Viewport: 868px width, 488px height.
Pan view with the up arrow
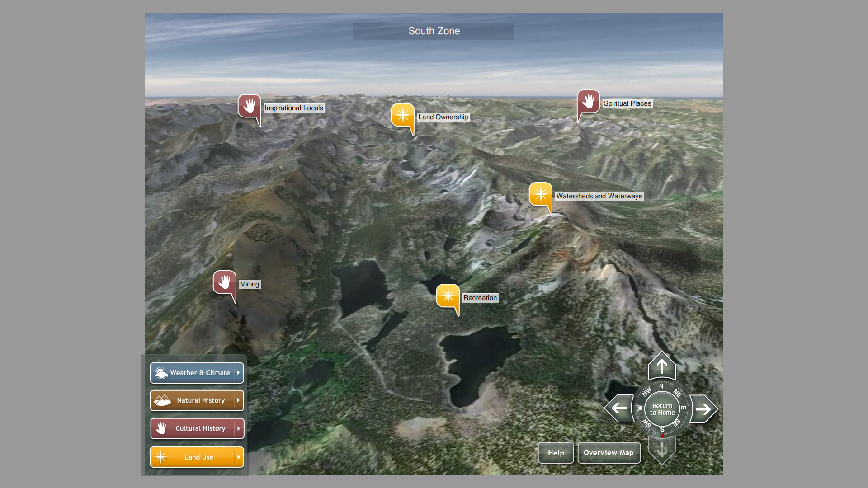pyautogui.click(x=661, y=366)
